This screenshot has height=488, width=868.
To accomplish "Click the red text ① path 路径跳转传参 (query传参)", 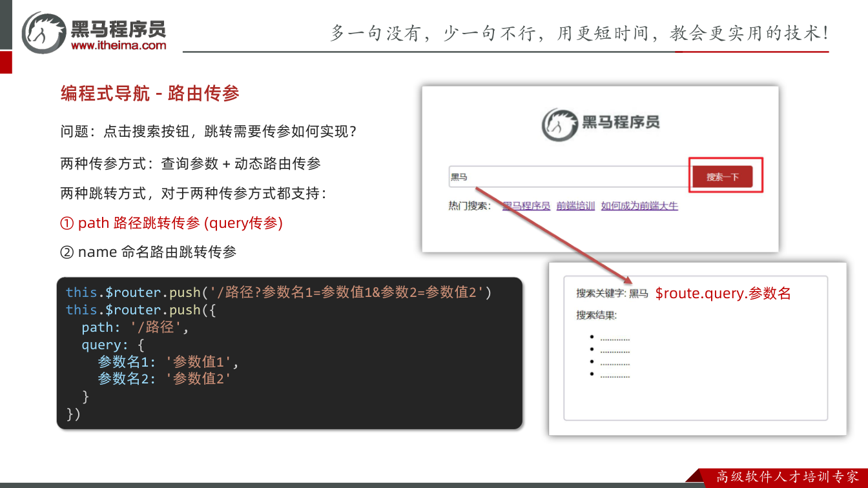I will (171, 223).
